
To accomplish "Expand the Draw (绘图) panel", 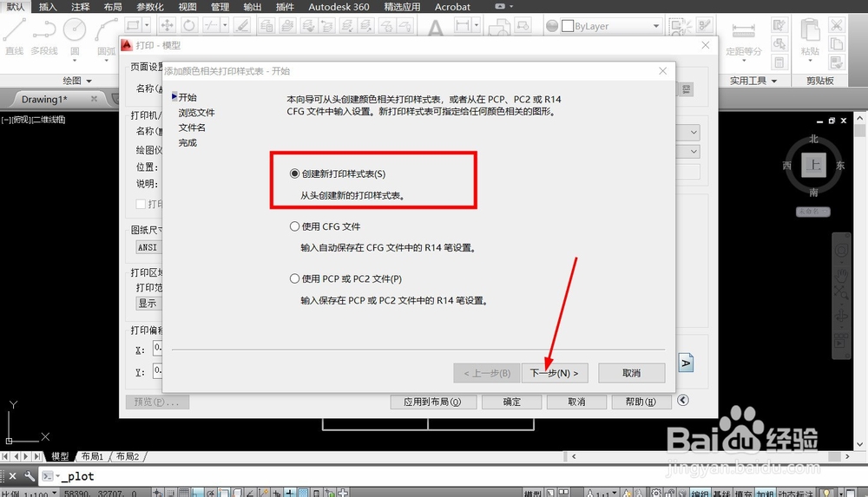I will coord(77,81).
